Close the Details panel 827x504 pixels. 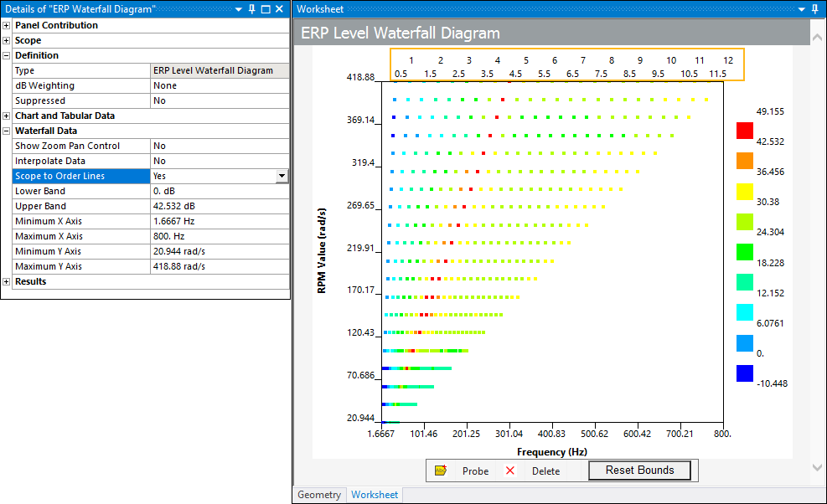point(280,8)
